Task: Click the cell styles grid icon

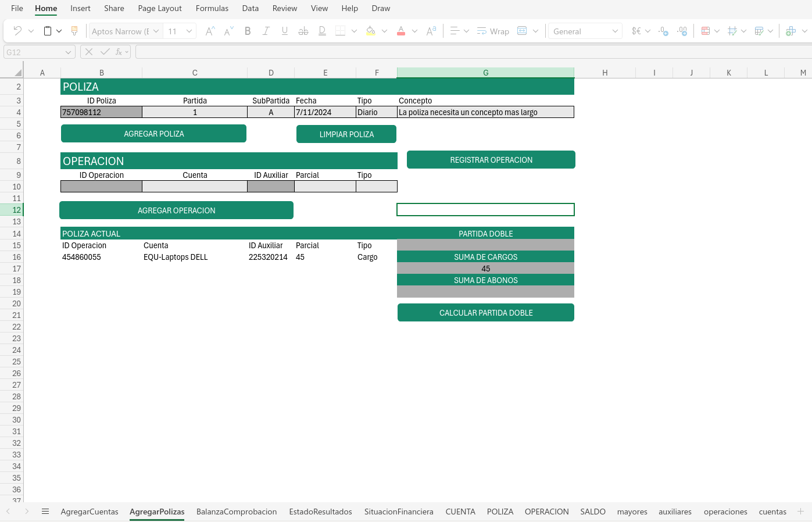Action: tap(732, 31)
